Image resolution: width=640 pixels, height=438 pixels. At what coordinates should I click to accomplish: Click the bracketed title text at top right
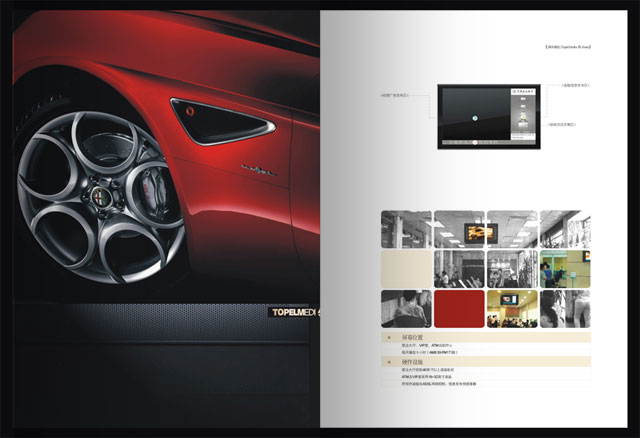(x=564, y=46)
